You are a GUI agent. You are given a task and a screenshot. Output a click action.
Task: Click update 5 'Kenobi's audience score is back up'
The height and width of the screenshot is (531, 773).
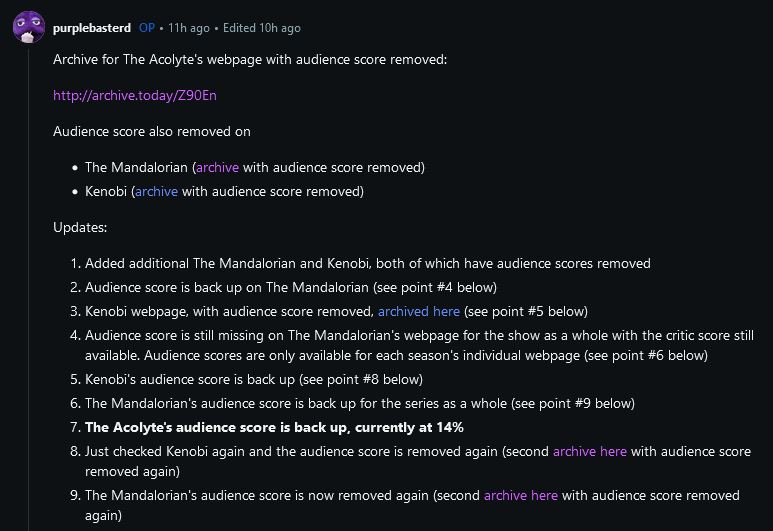(x=254, y=379)
